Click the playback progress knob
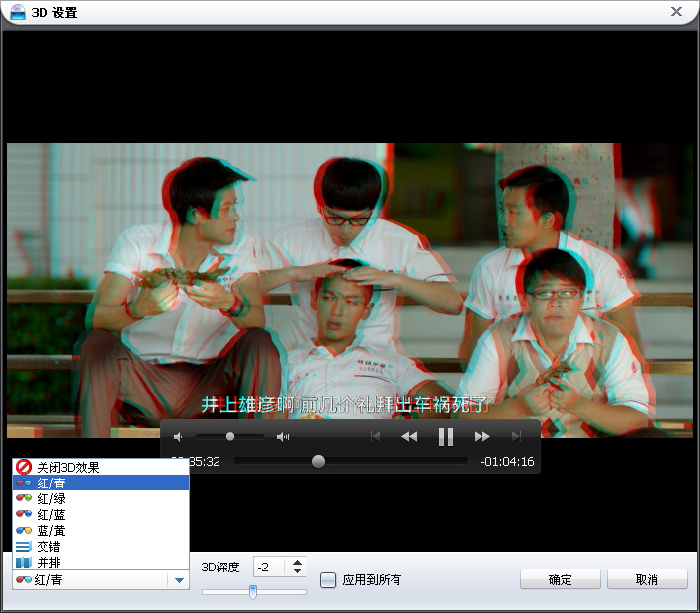This screenshot has height=613, width=700. click(x=318, y=461)
